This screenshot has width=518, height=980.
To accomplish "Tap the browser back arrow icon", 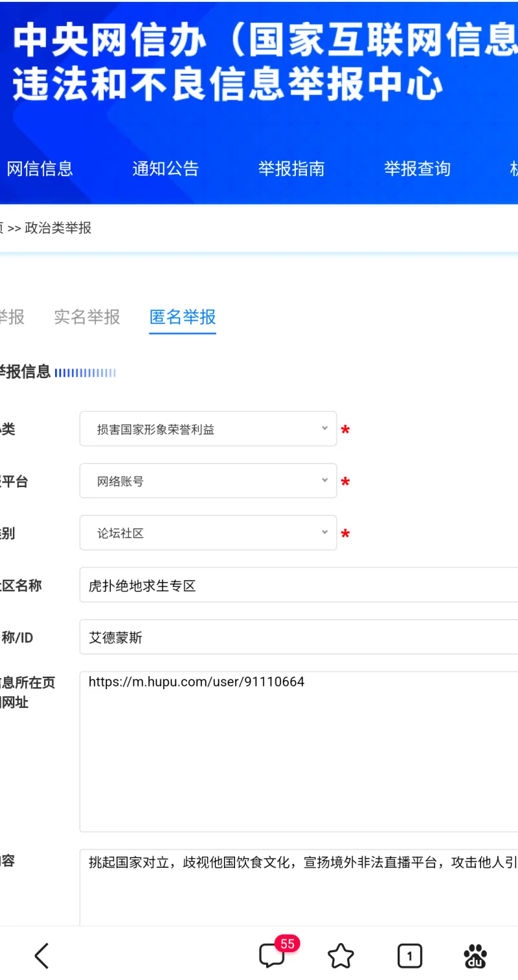I will coord(42,955).
